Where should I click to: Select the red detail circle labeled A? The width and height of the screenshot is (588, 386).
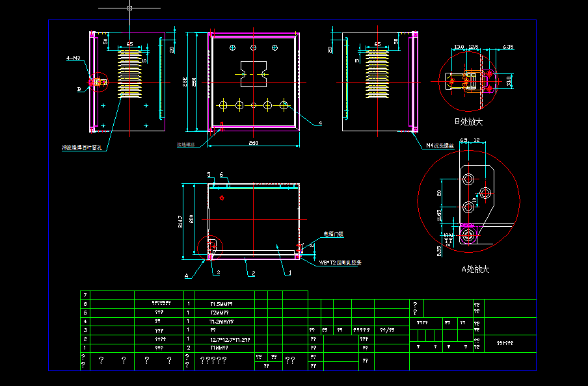tap(210, 248)
